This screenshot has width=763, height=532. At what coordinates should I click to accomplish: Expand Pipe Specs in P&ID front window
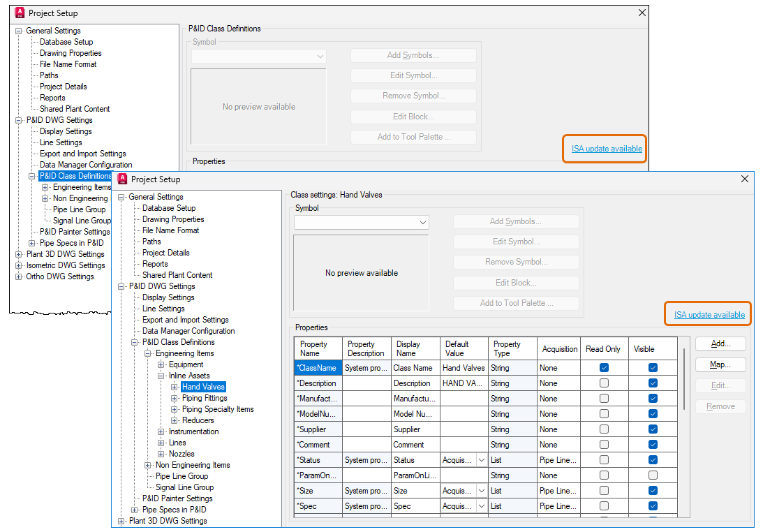[x=134, y=510]
